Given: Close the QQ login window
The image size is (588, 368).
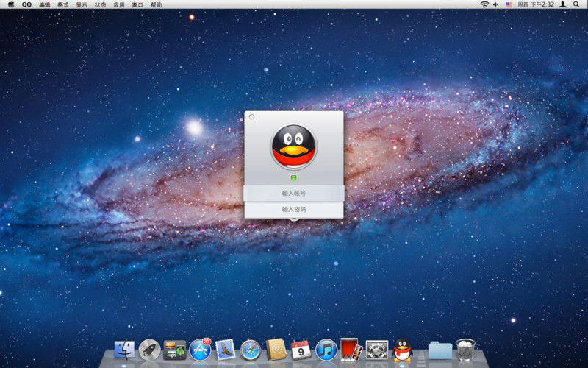Looking at the screenshot, I should coord(251,117).
